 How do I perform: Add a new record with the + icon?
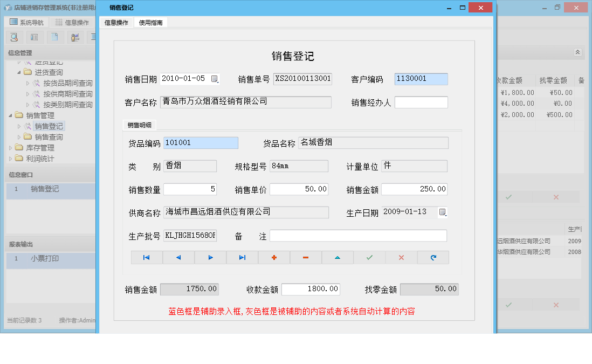click(x=274, y=257)
